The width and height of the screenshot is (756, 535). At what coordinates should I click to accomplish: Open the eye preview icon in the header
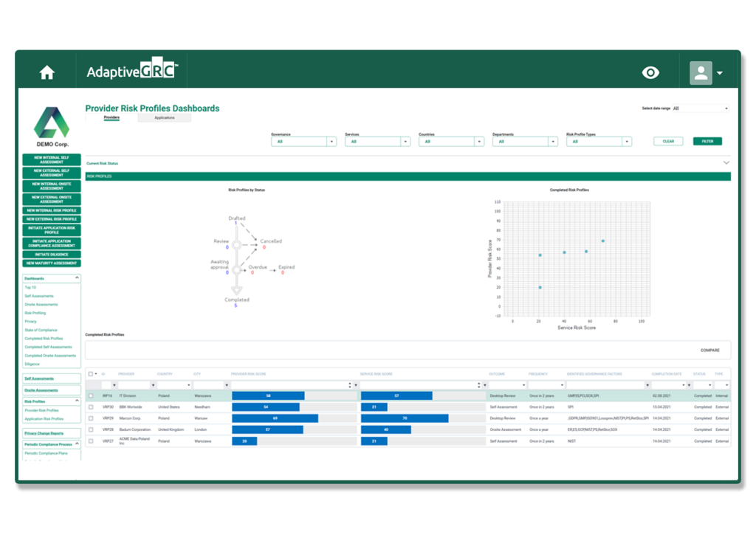(x=650, y=72)
